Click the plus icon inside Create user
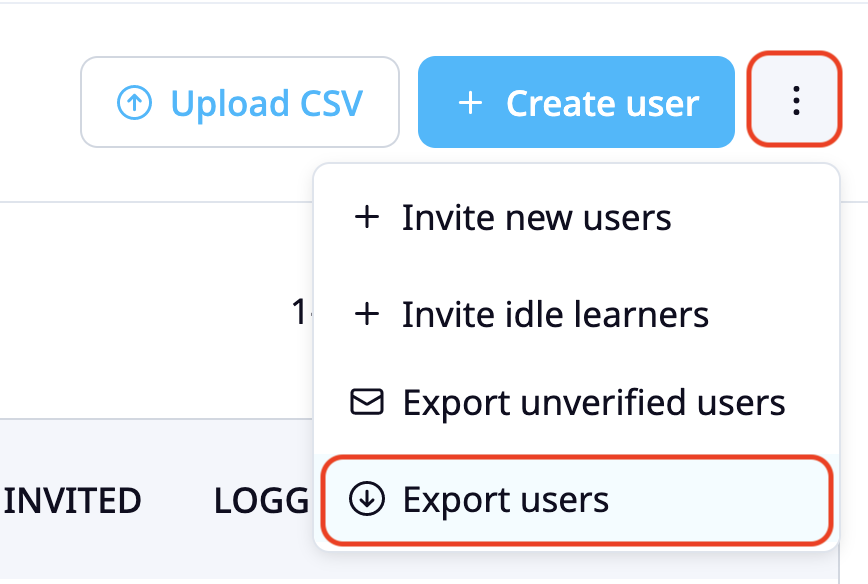Viewport: 868px width, 584px height. 470,103
